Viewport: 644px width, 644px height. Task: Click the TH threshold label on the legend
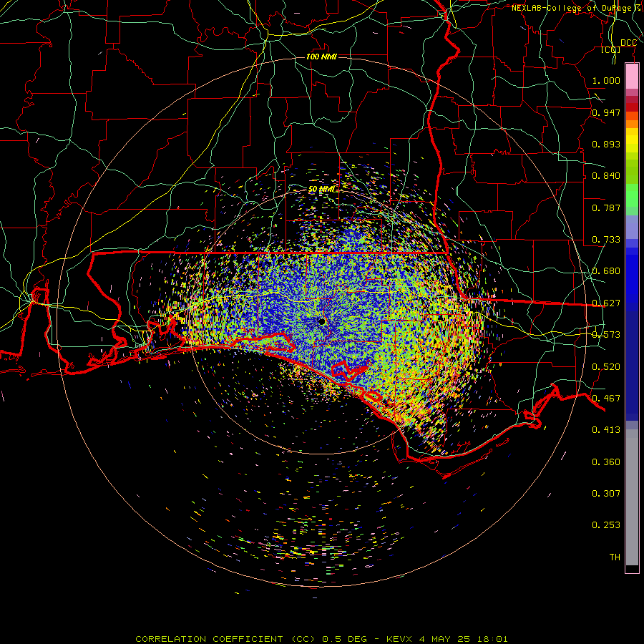615,557
